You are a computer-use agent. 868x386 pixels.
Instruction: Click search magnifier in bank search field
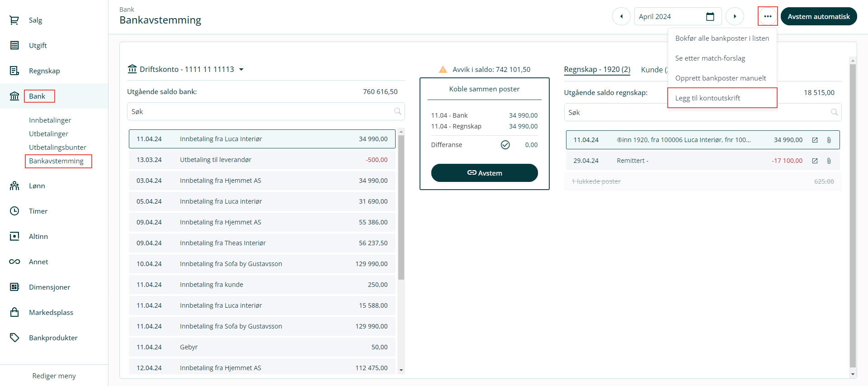(397, 111)
